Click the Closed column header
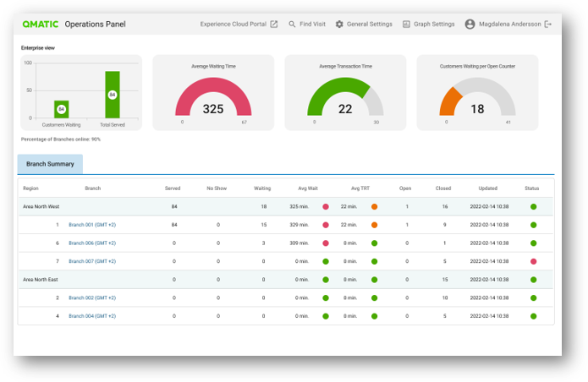Image resolution: width=588 pixels, height=382 pixels. tap(443, 188)
